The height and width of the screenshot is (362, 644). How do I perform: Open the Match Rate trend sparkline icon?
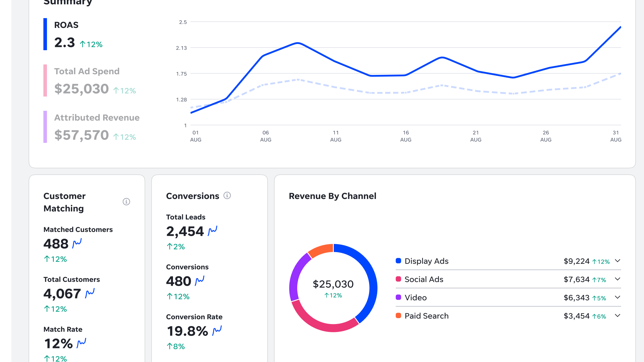(x=81, y=343)
